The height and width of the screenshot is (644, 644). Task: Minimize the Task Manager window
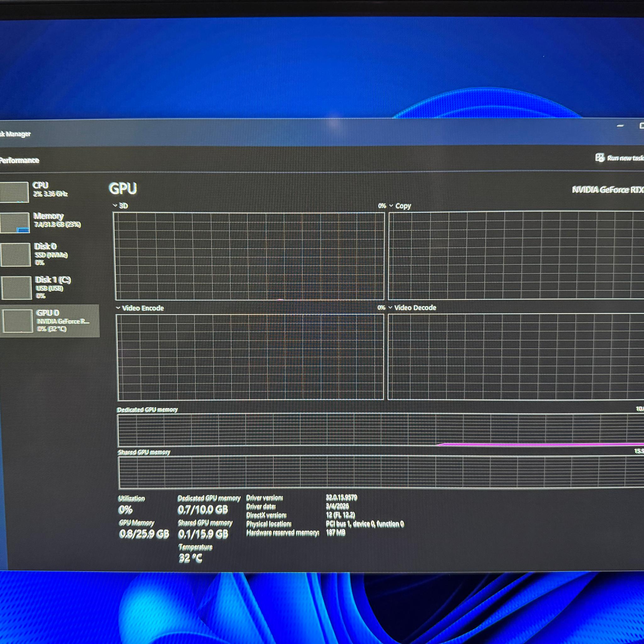click(620, 126)
